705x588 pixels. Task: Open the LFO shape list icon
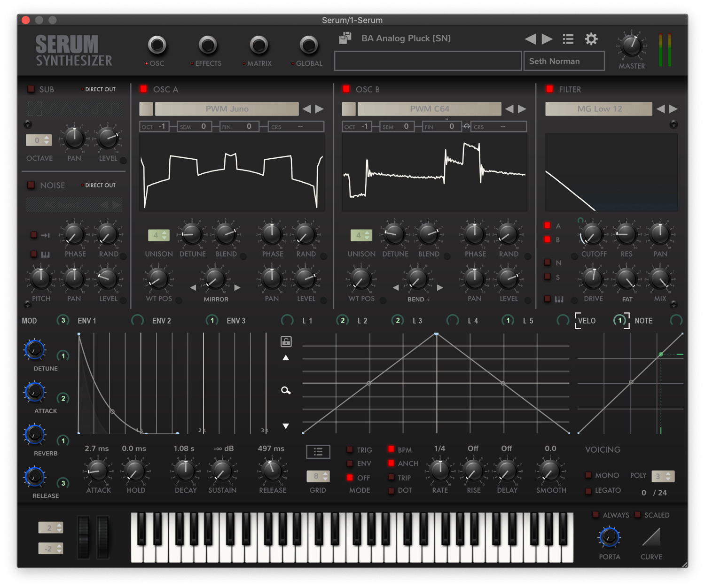[318, 452]
